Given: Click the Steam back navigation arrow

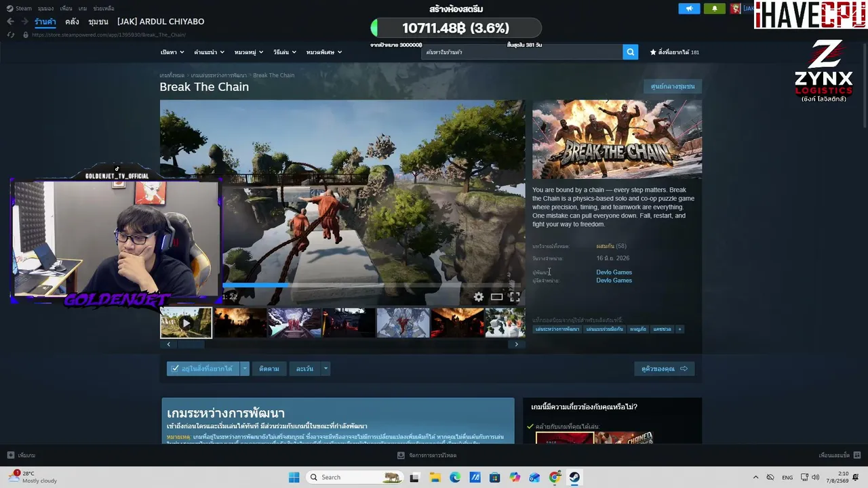Looking at the screenshot, I should [x=10, y=22].
